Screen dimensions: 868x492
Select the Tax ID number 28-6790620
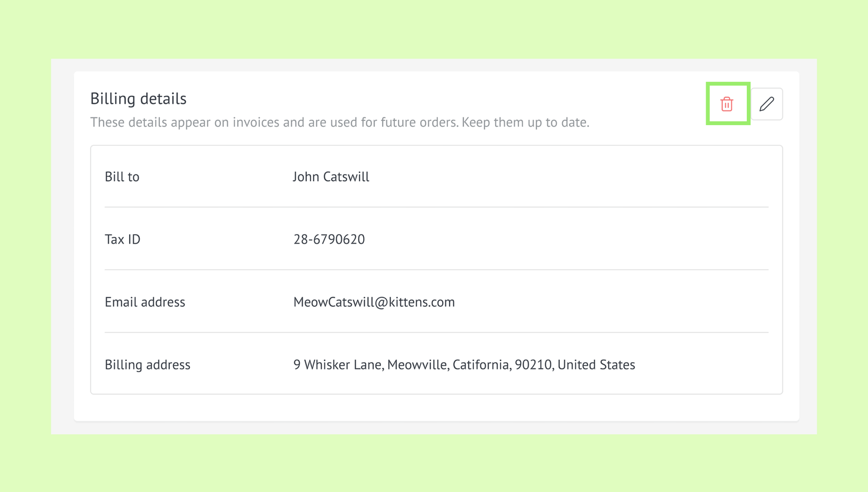pos(329,239)
